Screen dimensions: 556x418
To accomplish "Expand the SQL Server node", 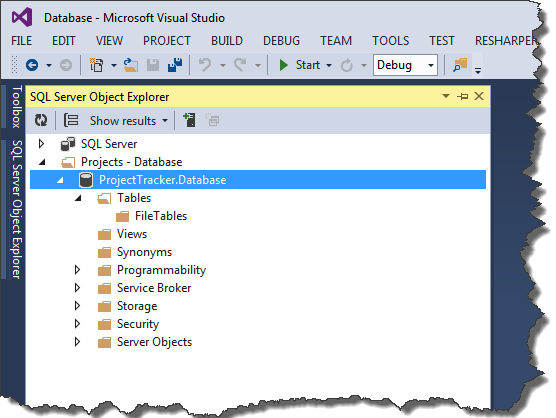I will pos(41,144).
